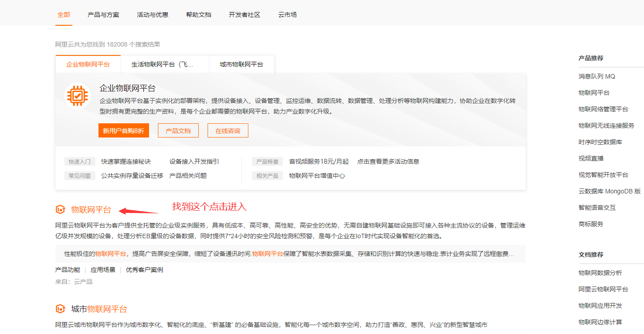Image resolution: width=644 pixels, height=334 pixels.
Task: Click the 快速入门 label tag
Action: [x=80, y=161]
